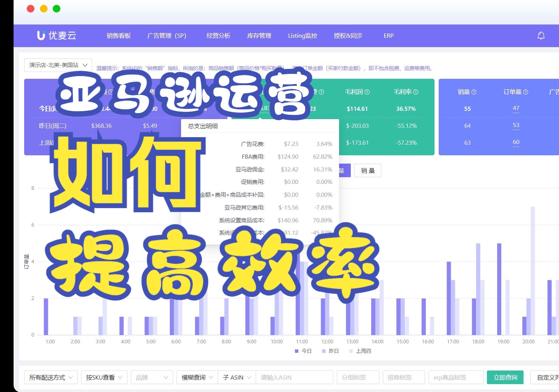This screenshot has height=392, width=559.
Task: Click help icon next to 销量
Action: pos(474,92)
